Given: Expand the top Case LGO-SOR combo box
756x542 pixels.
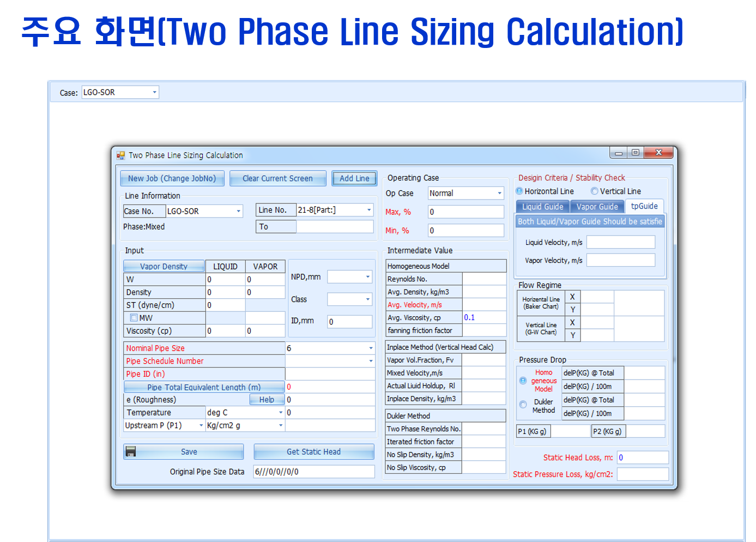Looking at the screenshot, I should coord(155,93).
